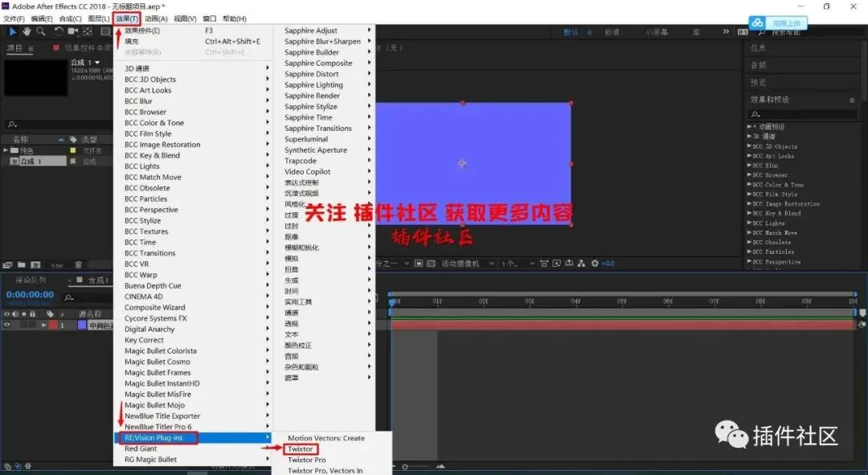Click the 8 bpc color depth button
Image resolution: width=868 pixels, height=475 pixels.
[58, 266]
